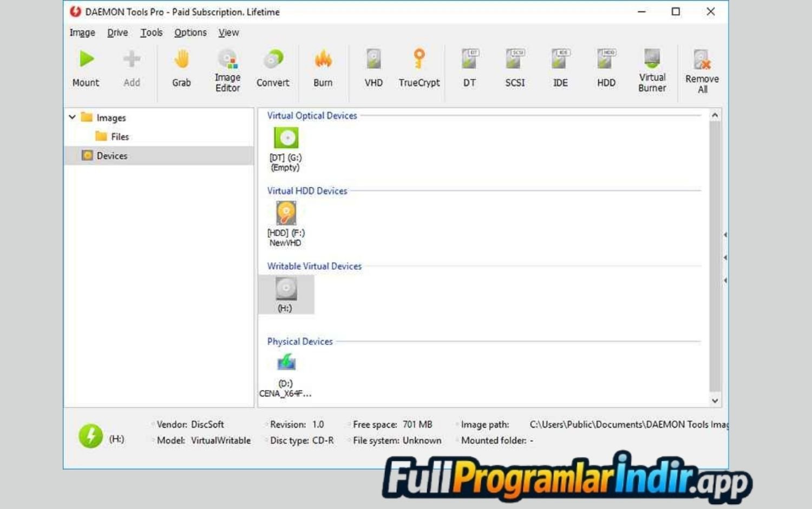The width and height of the screenshot is (812, 509).
Task: Click the green lightning status icon
Action: coord(90,436)
